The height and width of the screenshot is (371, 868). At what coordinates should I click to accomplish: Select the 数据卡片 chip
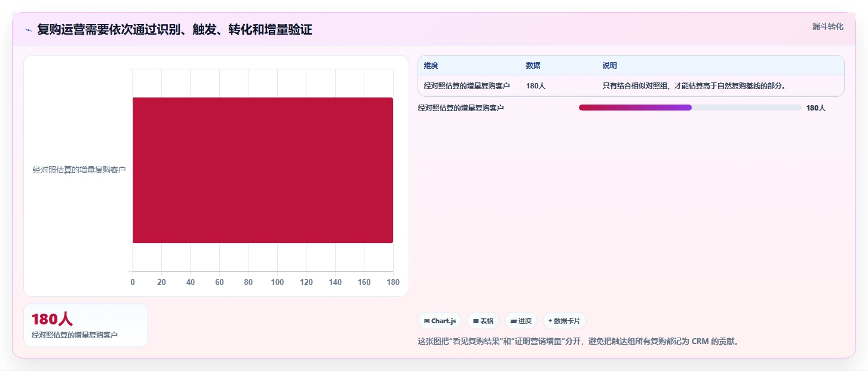[564, 321]
